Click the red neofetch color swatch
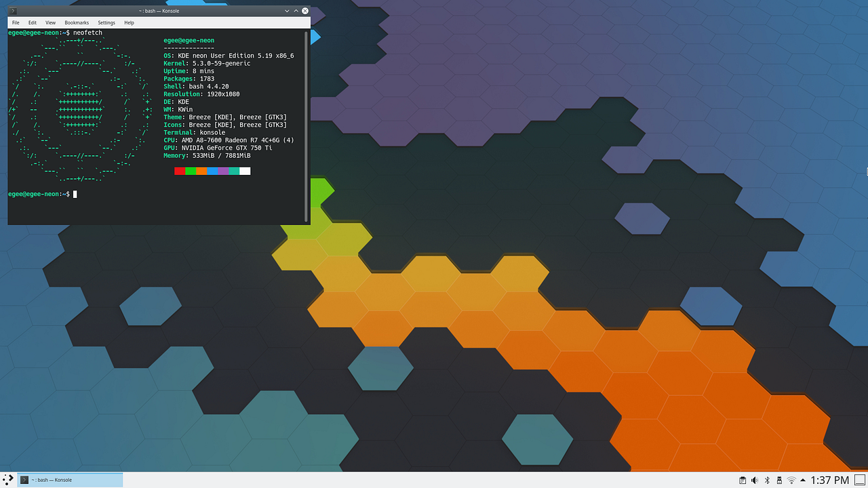This screenshot has width=868, height=488. click(x=179, y=171)
